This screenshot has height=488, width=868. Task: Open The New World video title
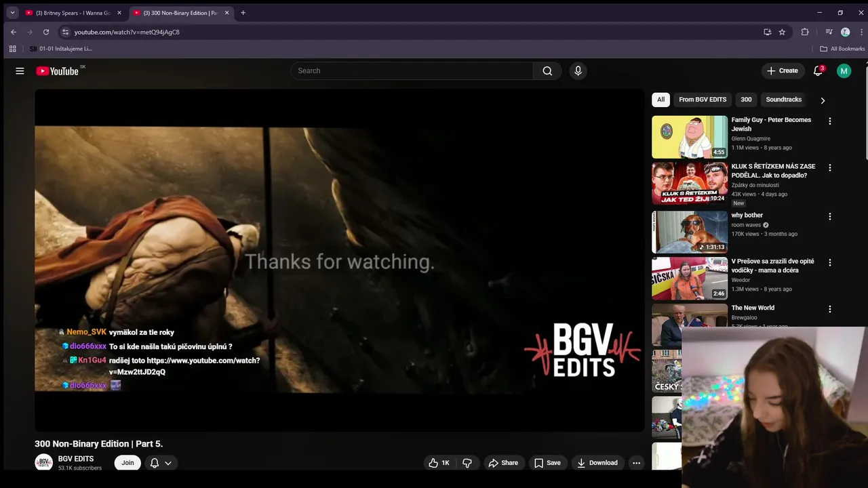pyautogui.click(x=753, y=308)
